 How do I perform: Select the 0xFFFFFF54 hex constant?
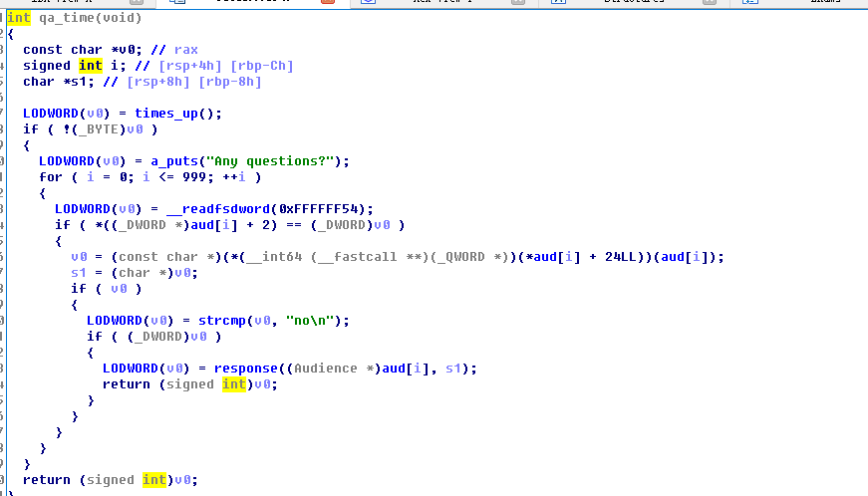click(318, 209)
